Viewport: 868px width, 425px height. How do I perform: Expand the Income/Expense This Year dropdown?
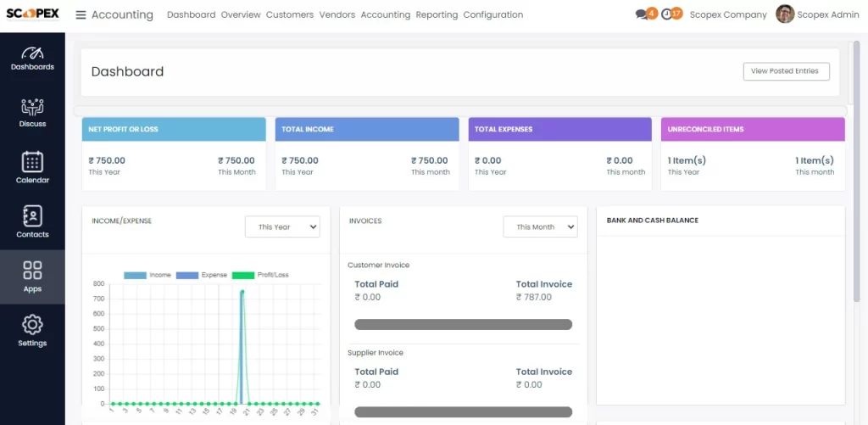282,226
